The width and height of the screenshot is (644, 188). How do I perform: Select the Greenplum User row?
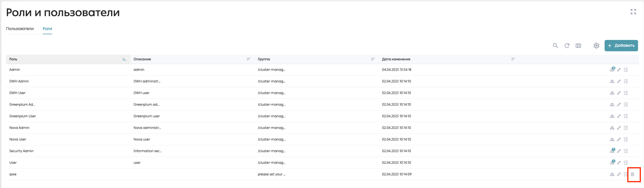tap(322, 116)
